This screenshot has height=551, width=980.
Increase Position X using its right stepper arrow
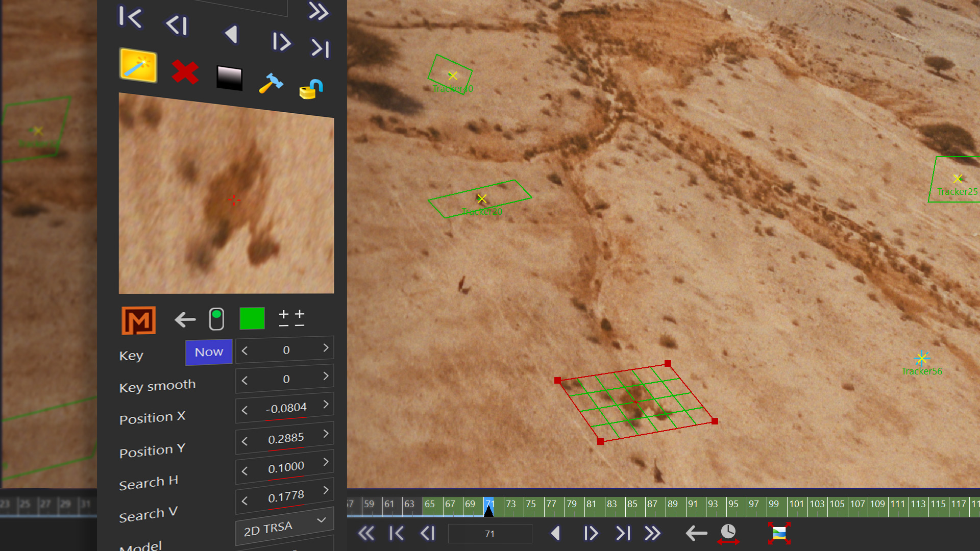click(326, 405)
